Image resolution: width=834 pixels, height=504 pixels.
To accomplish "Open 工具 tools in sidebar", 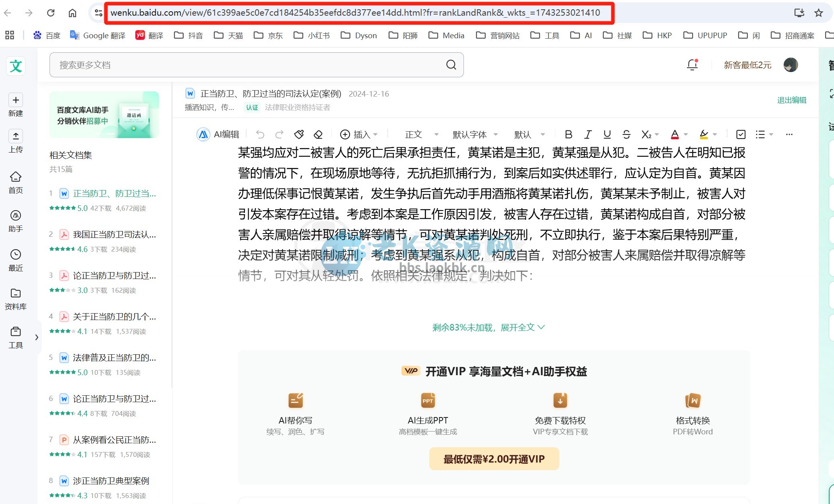I will 16,338.
